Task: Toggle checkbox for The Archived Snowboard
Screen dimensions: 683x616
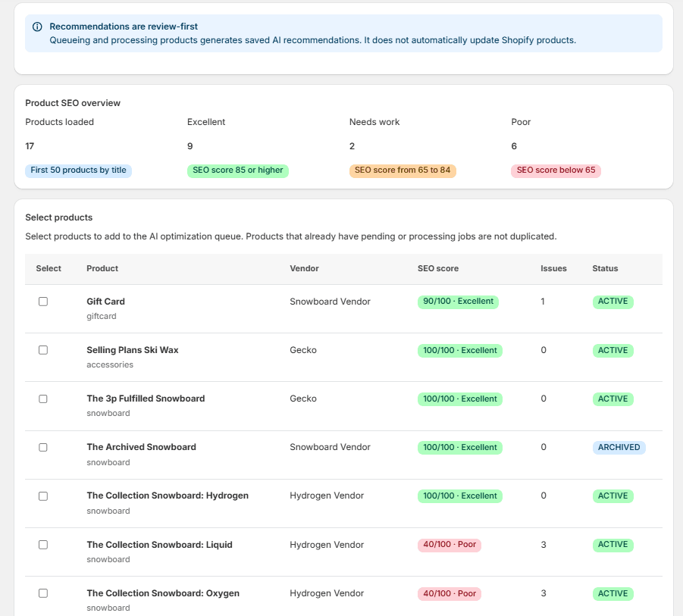Action: (x=43, y=447)
